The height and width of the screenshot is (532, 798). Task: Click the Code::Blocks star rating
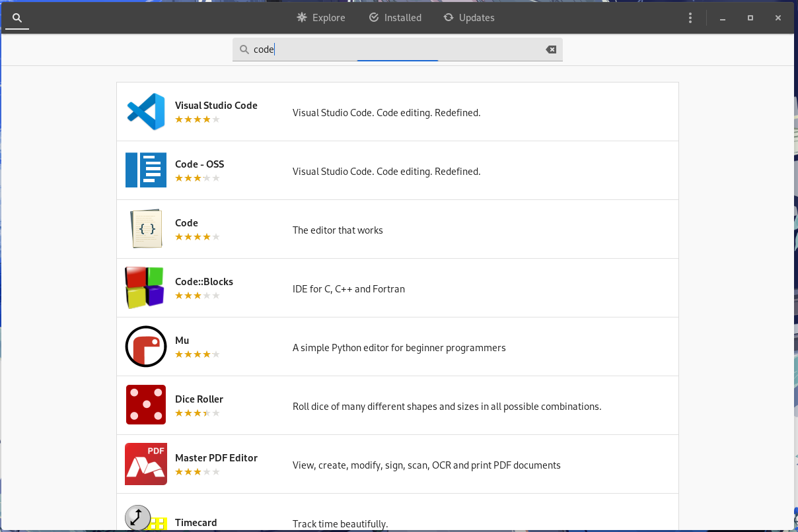[198, 296]
